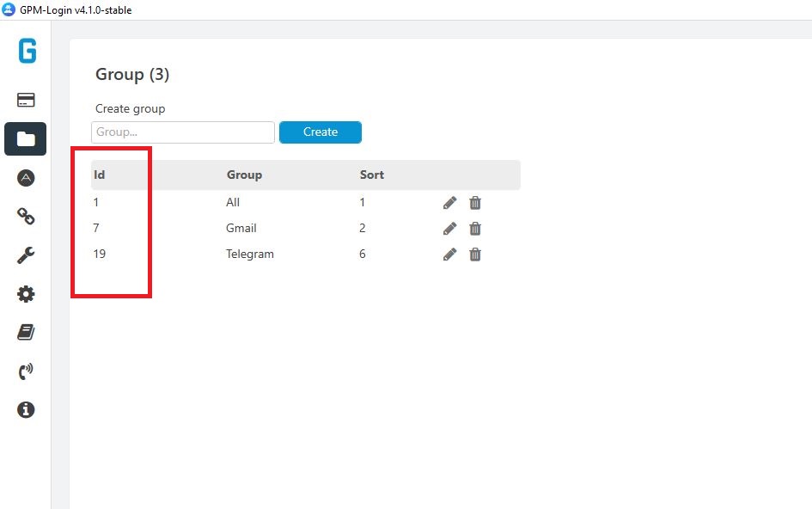Click the GPM-Login logo icon

pos(26,52)
